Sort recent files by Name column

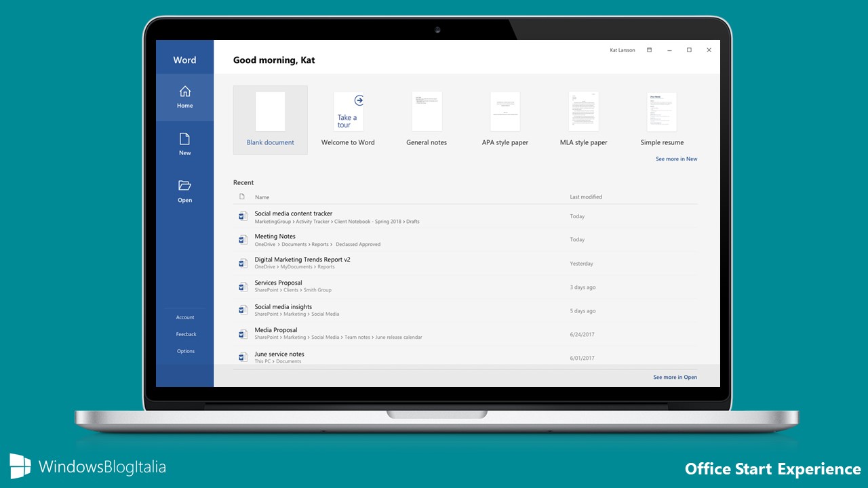[x=262, y=197]
